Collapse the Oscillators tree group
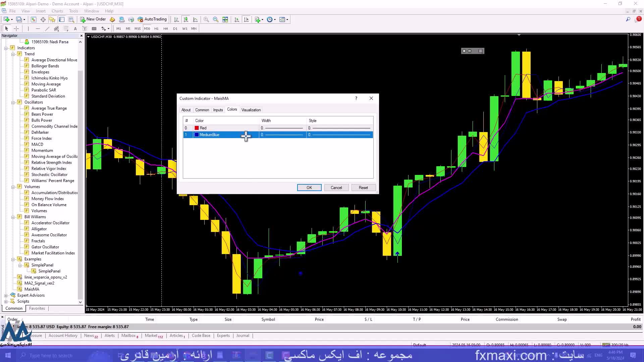Image resolution: width=644 pixels, height=362 pixels. pyautogui.click(x=13, y=102)
